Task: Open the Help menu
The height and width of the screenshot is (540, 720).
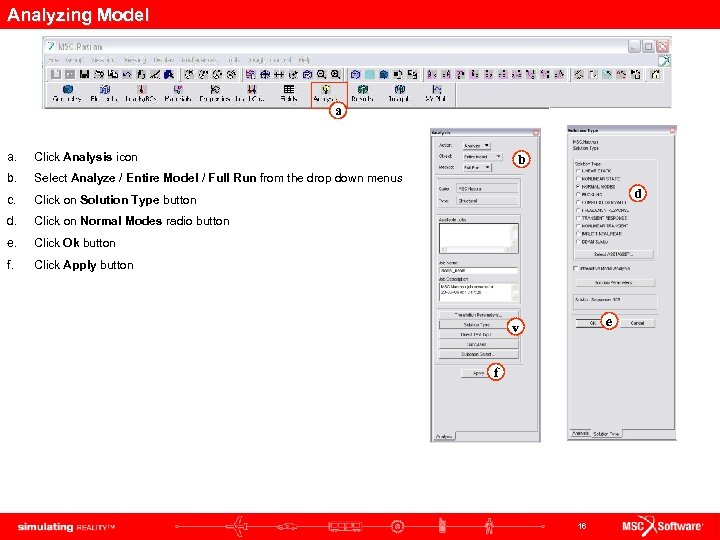Action: [x=304, y=60]
